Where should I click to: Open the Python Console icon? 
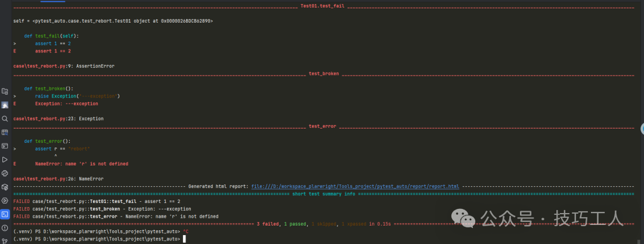(5, 173)
